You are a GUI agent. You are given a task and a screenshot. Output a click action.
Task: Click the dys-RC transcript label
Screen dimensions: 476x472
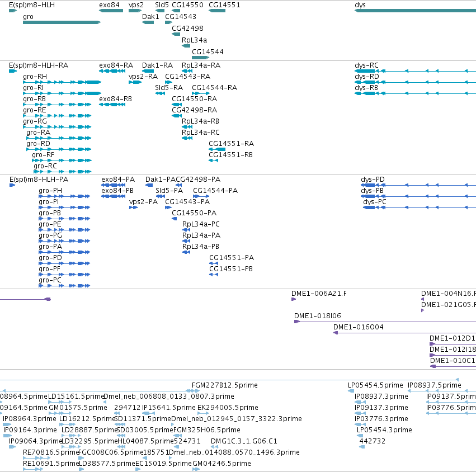point(366,65)
